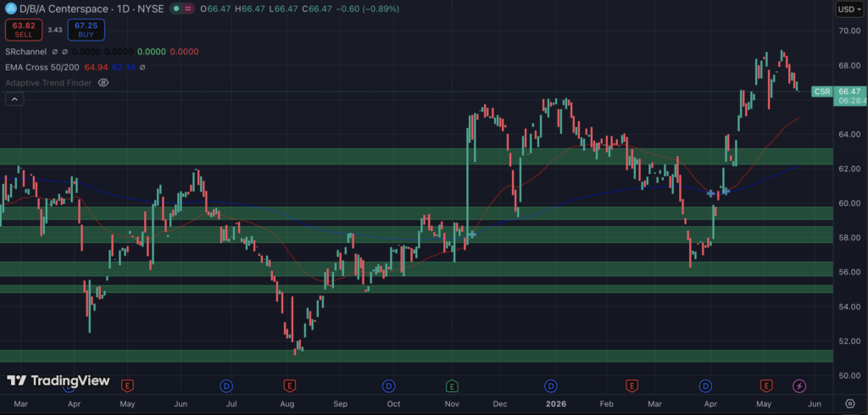868x415 pixels.
Task: Click the purple lightning event marker
Action: [799, 385]
